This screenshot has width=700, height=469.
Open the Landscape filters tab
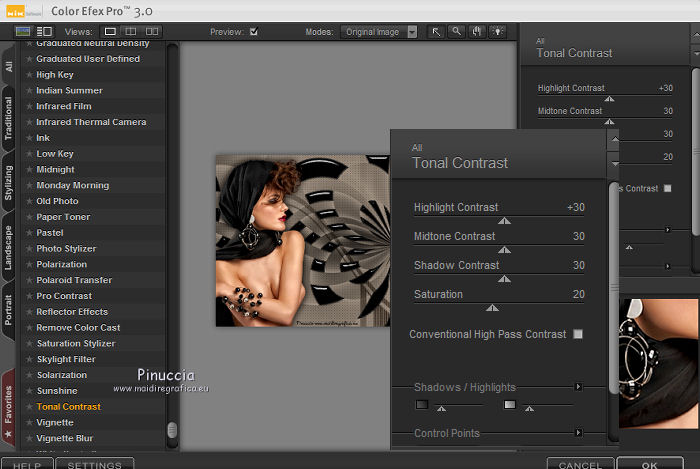pos(8,248)
